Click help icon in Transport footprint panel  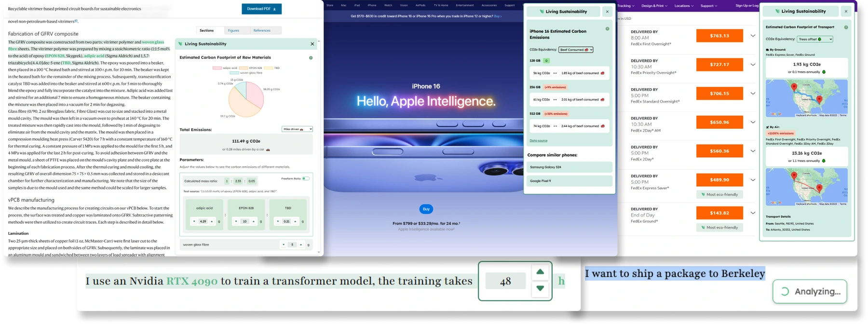[x=846, y=27]
